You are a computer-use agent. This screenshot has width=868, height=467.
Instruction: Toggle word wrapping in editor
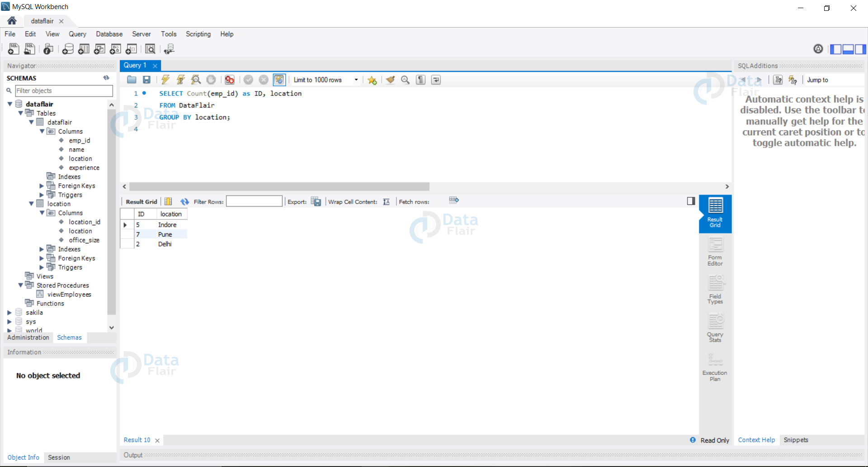pyautogui.click(x=436, y=80)
